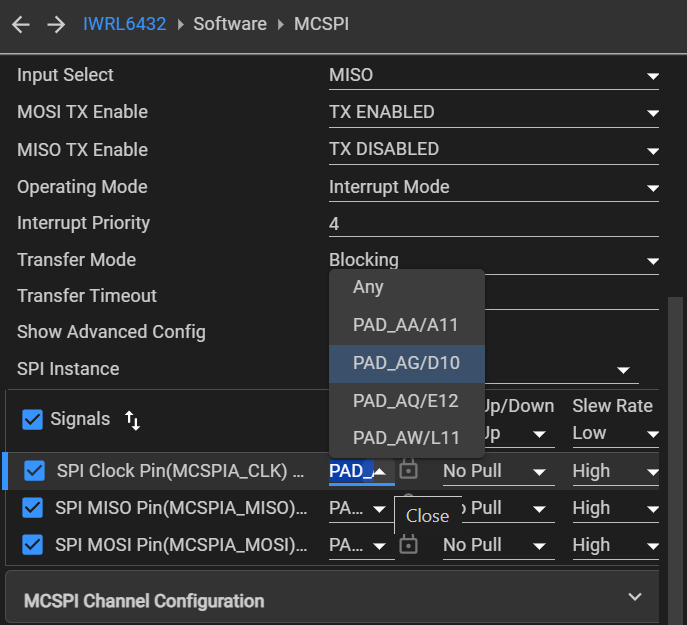The image size is (687, 625).
Task: Uncheck the SPI Clock Pin checkbox
Action: click(x=34, y=471)
